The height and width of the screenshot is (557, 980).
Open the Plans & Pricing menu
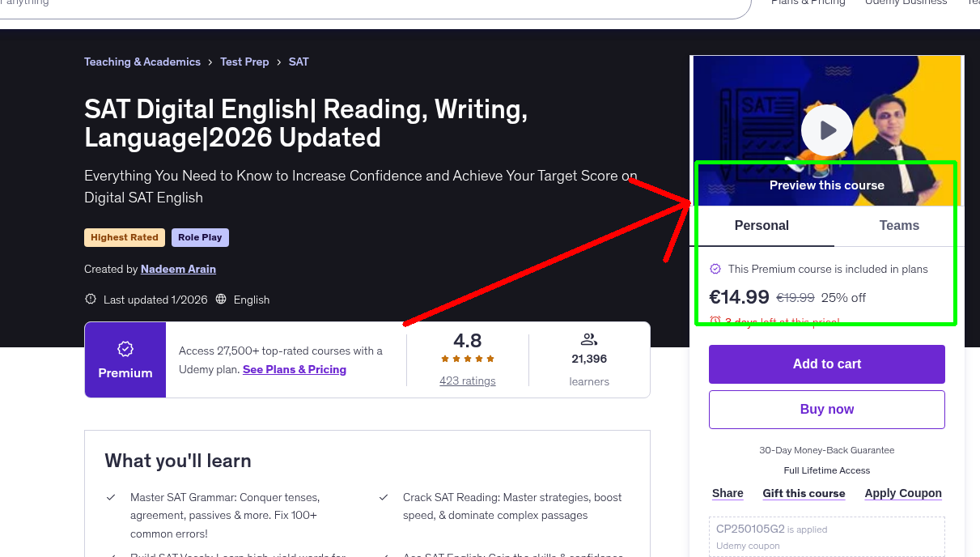tap(808, 3)
